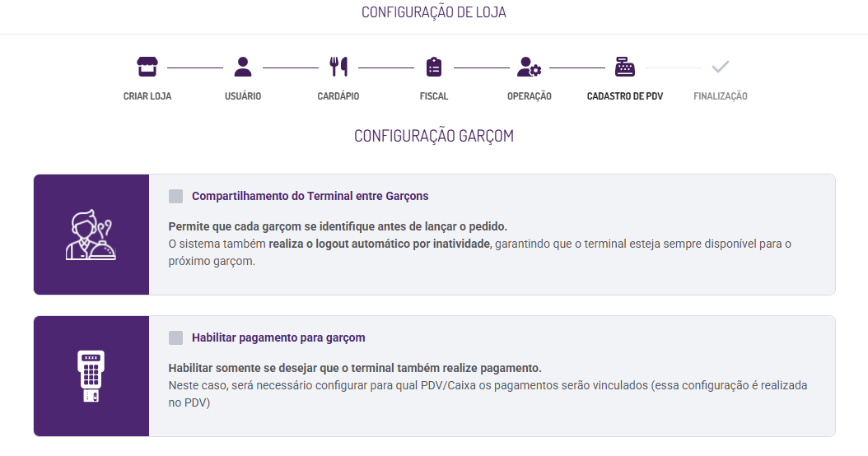Click the payment terminal illustration icon

pos(91,376)
